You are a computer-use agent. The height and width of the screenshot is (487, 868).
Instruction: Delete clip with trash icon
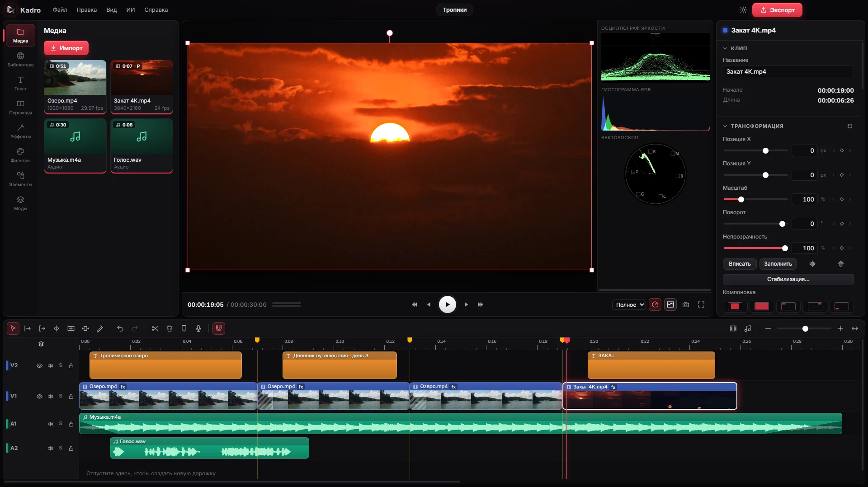170,328
